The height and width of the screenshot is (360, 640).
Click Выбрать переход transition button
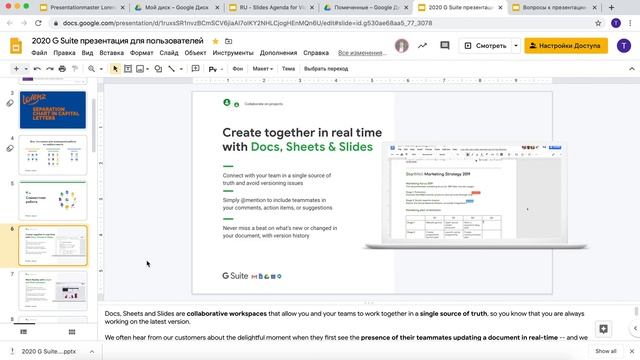(326, 69)
